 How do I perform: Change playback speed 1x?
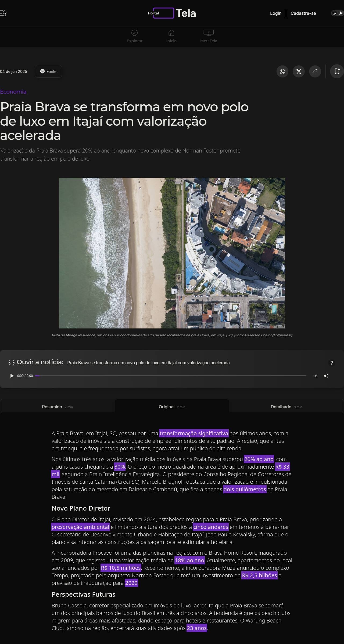(x=315, y=376)
